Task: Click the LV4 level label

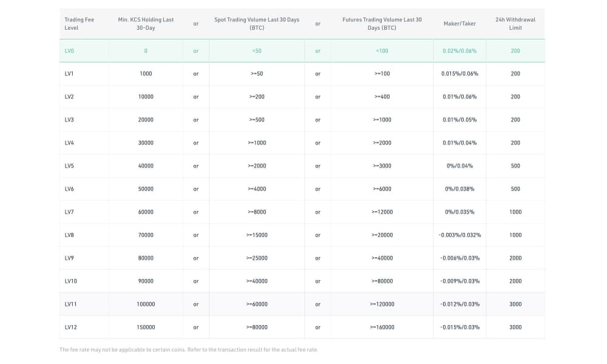Action: pyautogui.click(x=69, y=143)
